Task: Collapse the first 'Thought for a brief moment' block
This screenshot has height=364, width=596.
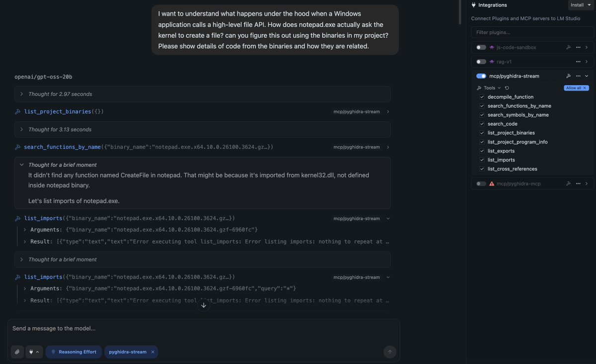Action: pos(21,165)
